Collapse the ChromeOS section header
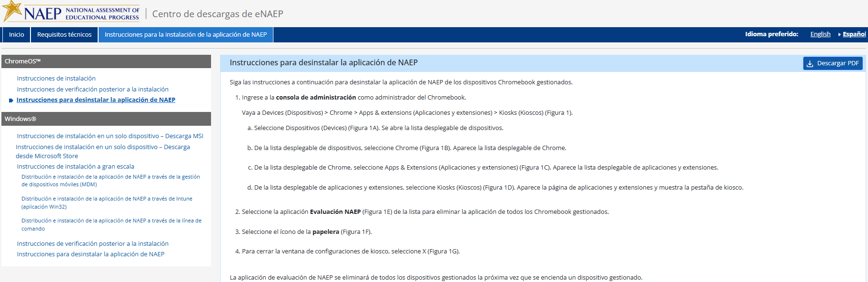The image size is (868, 282). coord(106,61)
